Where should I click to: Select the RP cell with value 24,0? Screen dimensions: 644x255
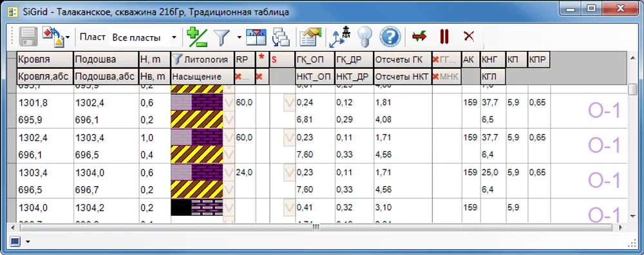(245, 173)
